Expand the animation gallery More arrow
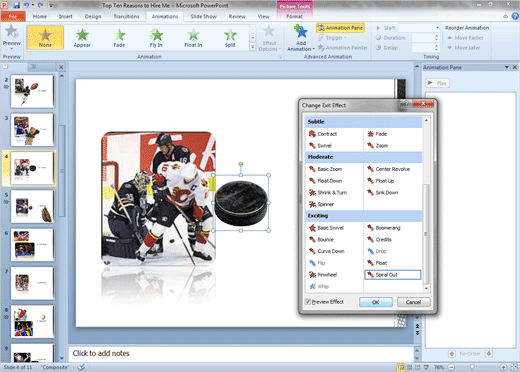520x372 pixels. point(252,48)
